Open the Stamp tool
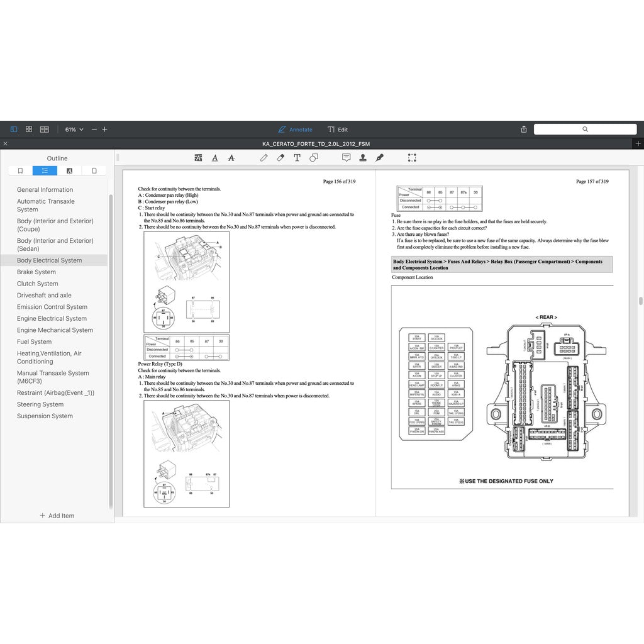The height and width of the screenshot is (644, 644). coord(363,157)
